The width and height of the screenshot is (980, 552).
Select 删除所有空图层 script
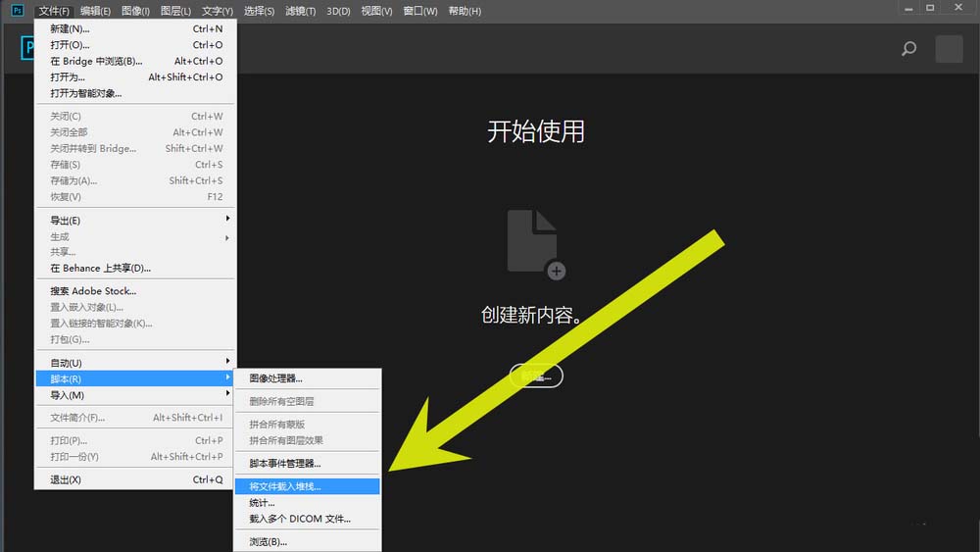coord(307,401)
